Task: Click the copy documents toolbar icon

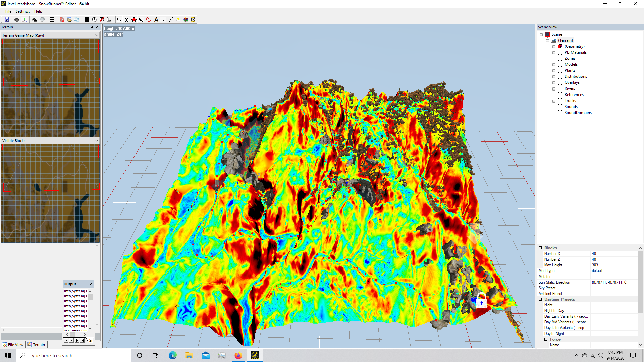Action: (x=77, y=20)
